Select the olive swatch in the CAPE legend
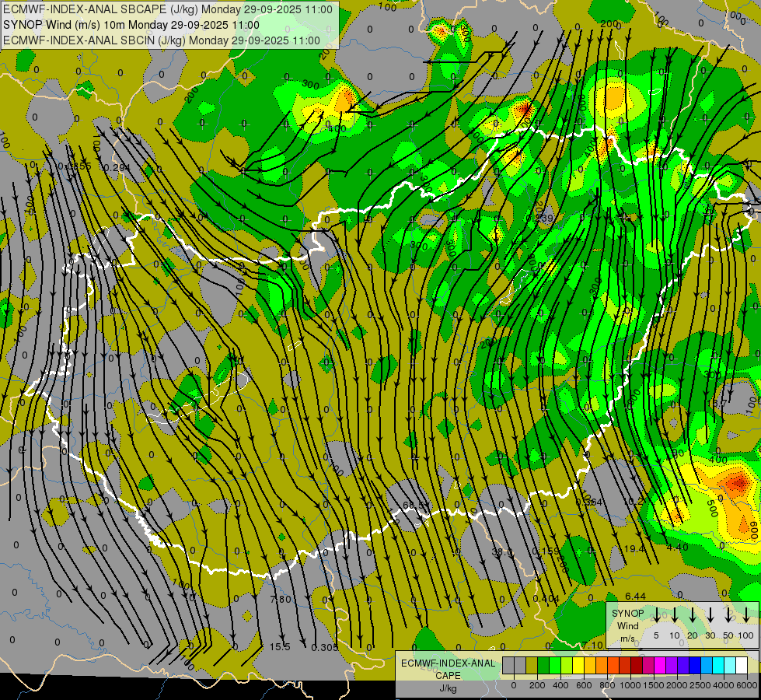 pyautogui.click(x=532, y=666)
